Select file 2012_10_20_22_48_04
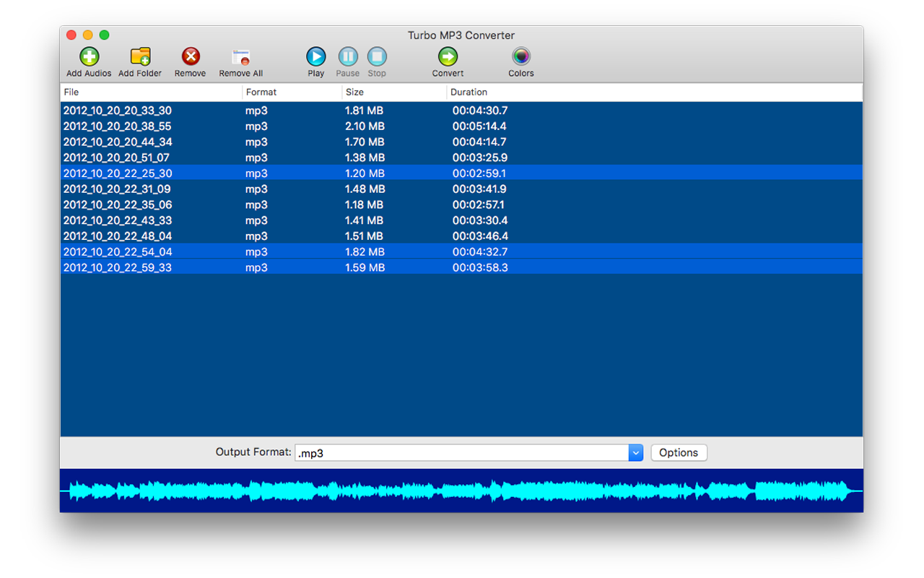This screenshot has height=578, width=924. pos(118,236)
